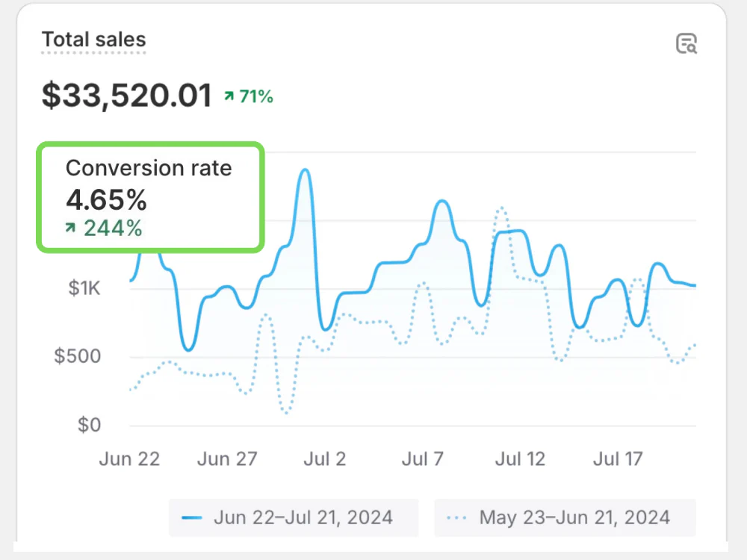The image size is (747, 560).
Task: Select the Jul 12 axis date
Action: pos(520,458)
